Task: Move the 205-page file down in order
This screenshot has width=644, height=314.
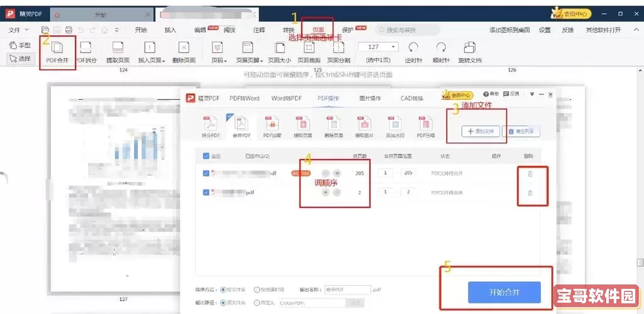Action: 337,173
